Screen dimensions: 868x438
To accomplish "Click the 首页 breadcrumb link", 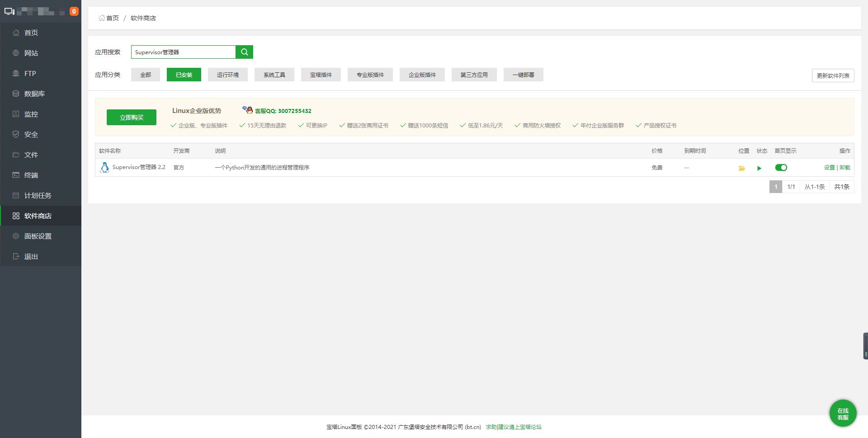I will pos(109,18).
